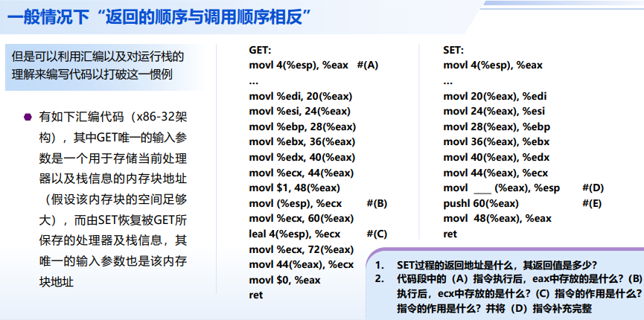Select "movl %esi, 24(%eax)" line
Viewport: 644px width, 320px height.
coord(299,112)
